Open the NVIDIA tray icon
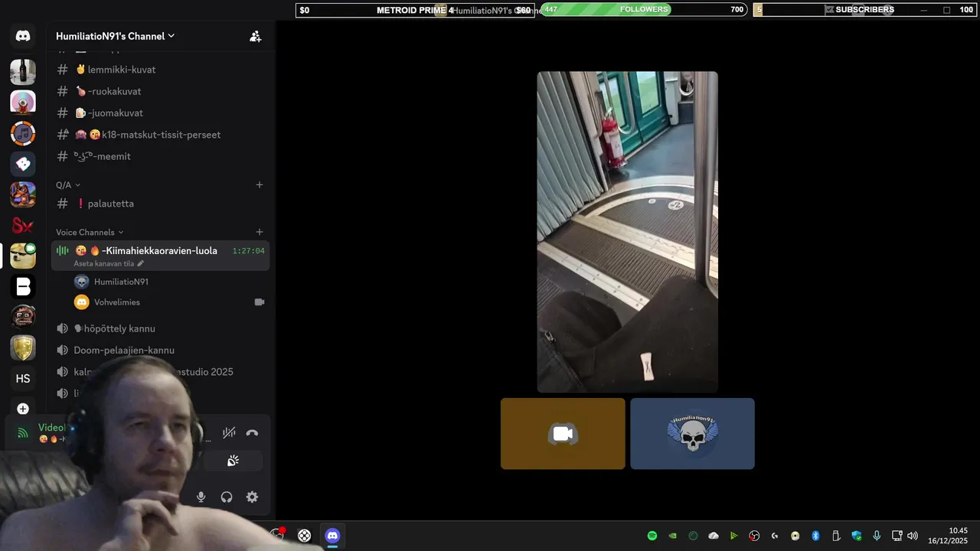The width and height of the screenshot is (980, 551). 673,536
